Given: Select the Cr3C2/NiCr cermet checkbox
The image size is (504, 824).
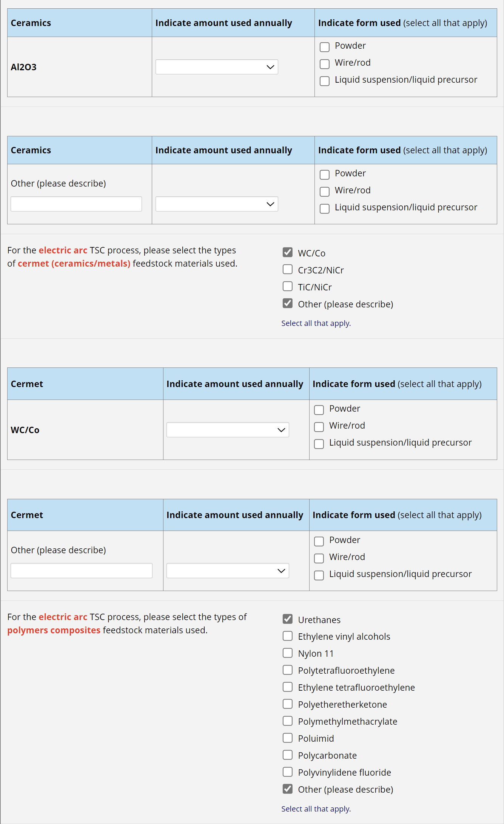Looking at the screenshot, I should 288,269.
